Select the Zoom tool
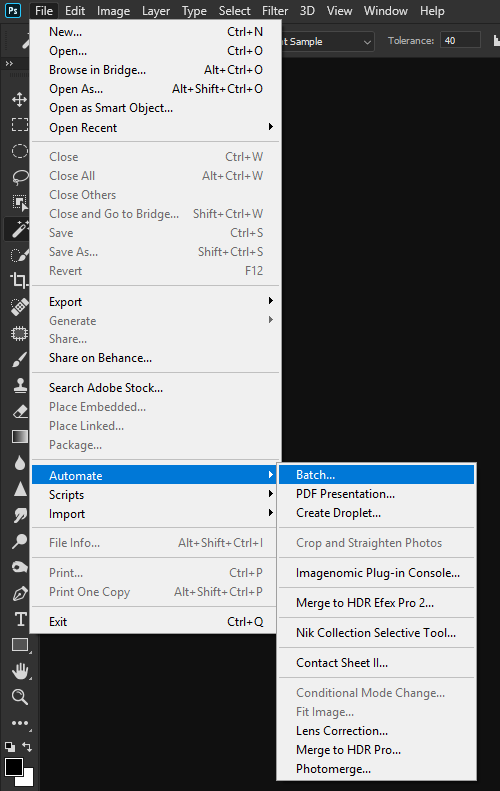This screenshot has height=791, width=500. [x=20, y=697]
